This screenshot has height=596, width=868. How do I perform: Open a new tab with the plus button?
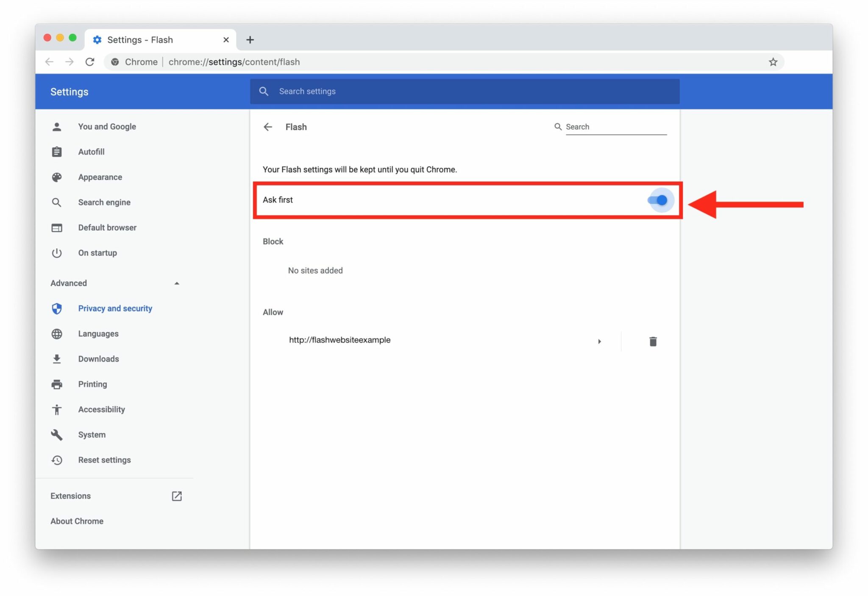(x=250, y=39)
